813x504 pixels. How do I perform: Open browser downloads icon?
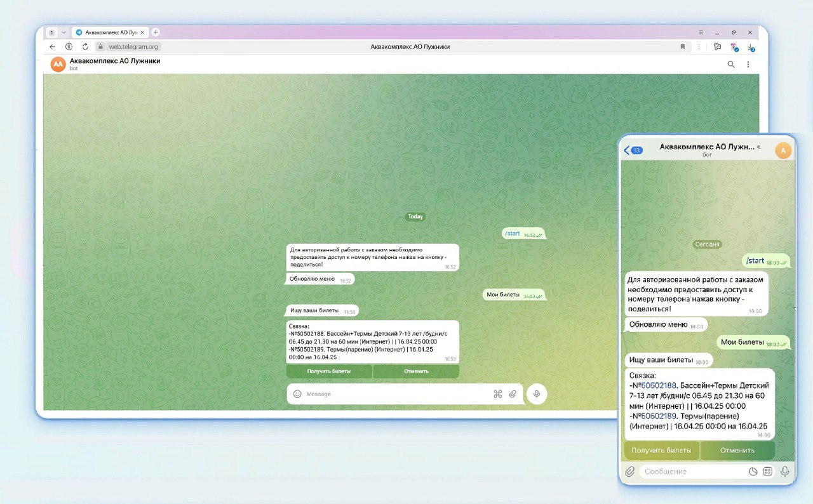pyautogui.click(x=751, y=47)
